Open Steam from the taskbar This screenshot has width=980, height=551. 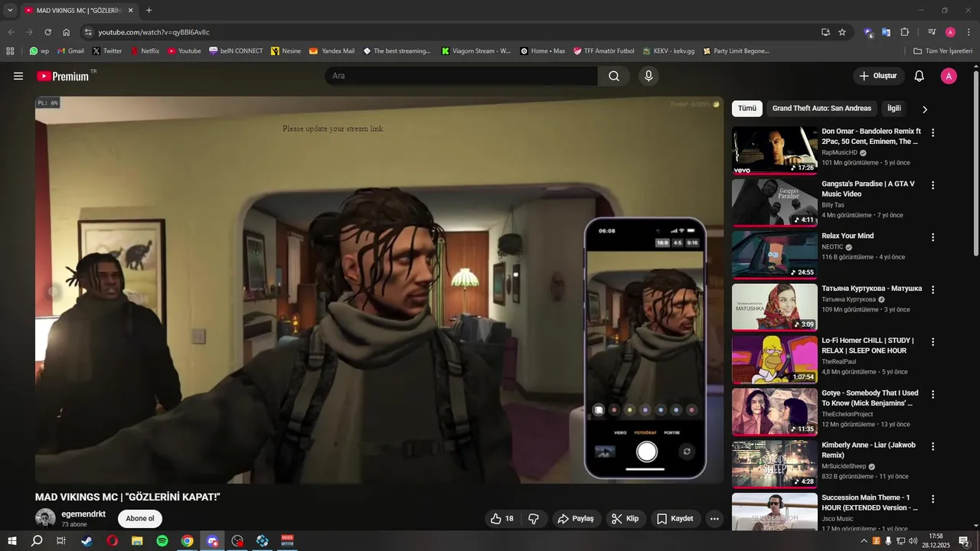click(x=87, y=541)
